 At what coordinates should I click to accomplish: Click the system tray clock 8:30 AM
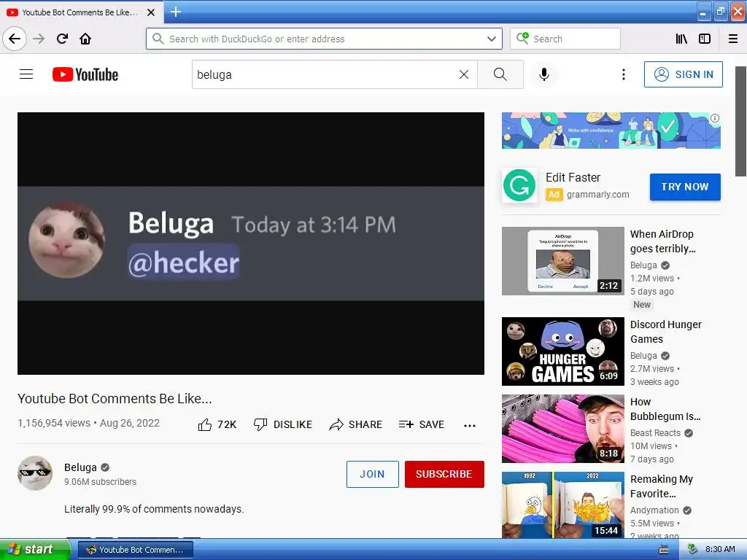click(x=720, y=549)
